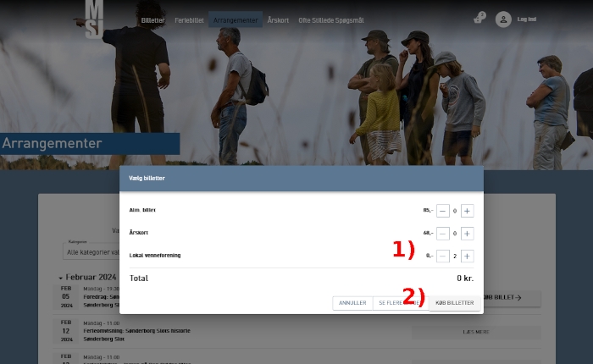
Task: Click the Vælg billetter dialog title
Action: [x=147, y=179]
